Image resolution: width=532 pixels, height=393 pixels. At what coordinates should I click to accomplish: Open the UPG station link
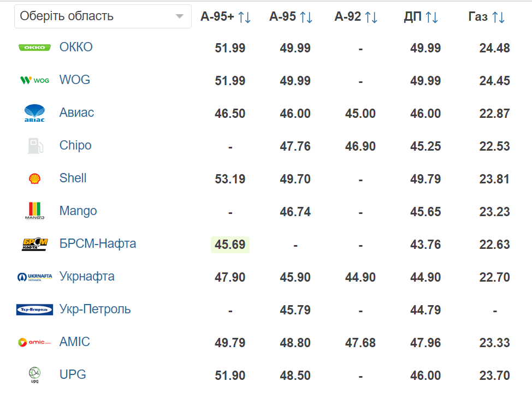coord(73,374)
